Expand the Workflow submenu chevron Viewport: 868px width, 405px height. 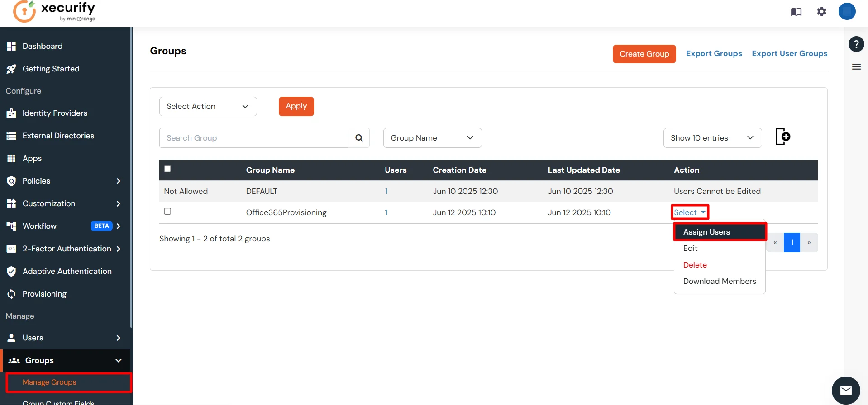point(119,226)
